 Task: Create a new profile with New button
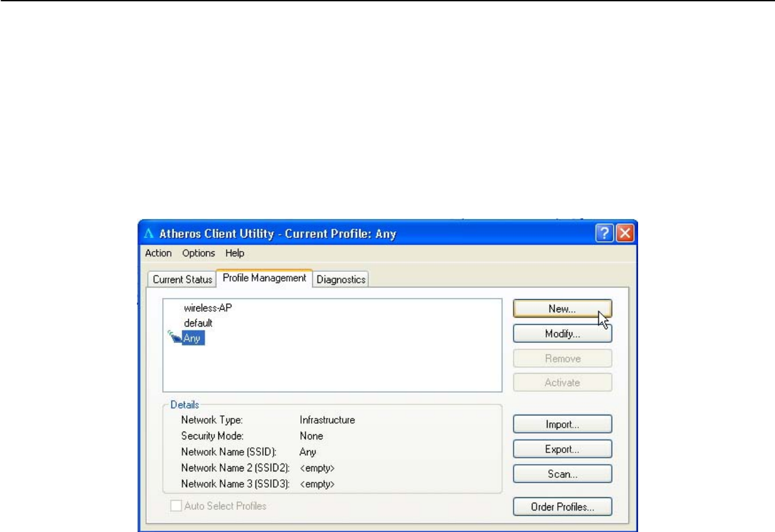coord(563,309)
